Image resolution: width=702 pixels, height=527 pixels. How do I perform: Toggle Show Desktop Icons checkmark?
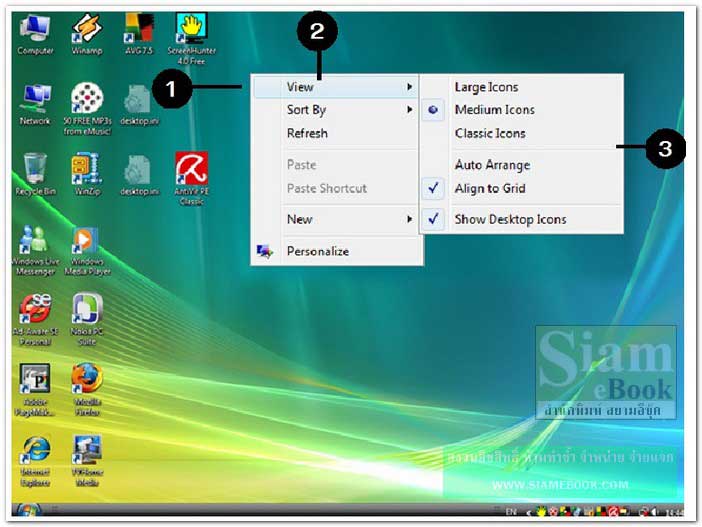point(433,219)
